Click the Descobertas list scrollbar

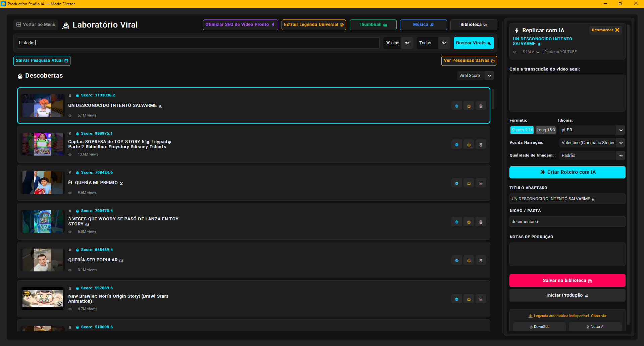click(493, 99)
